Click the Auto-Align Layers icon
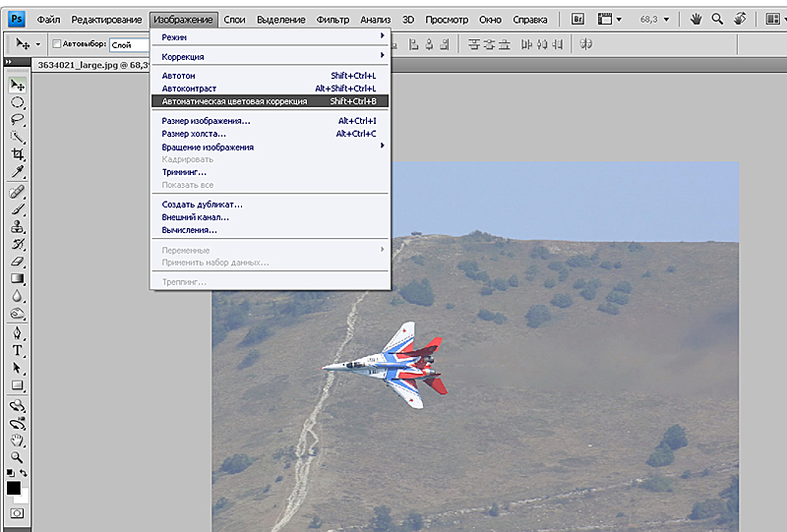This screenshot has height=532, width=787. coord(585,44)
